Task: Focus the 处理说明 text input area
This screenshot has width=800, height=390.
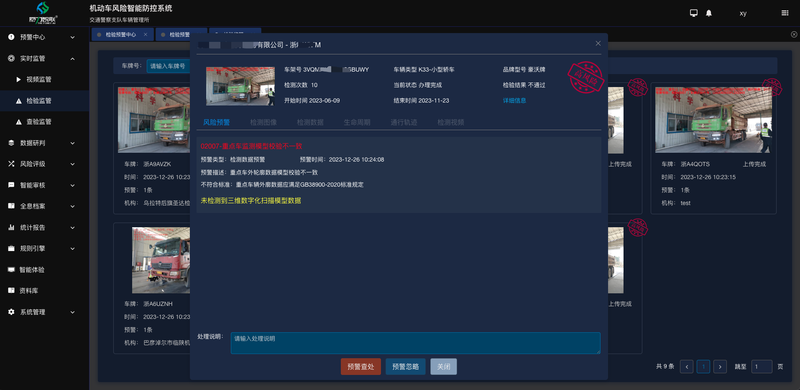Action: [415, 343]
